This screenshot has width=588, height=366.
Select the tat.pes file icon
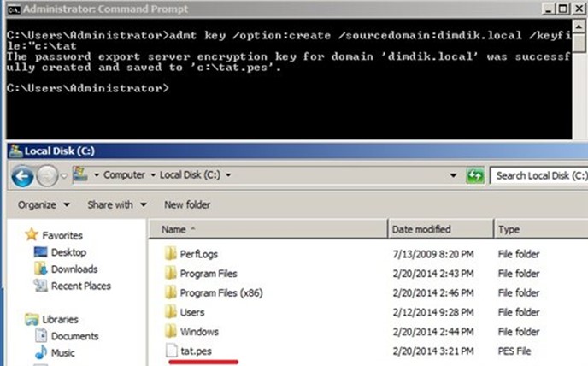pos(172,351)
